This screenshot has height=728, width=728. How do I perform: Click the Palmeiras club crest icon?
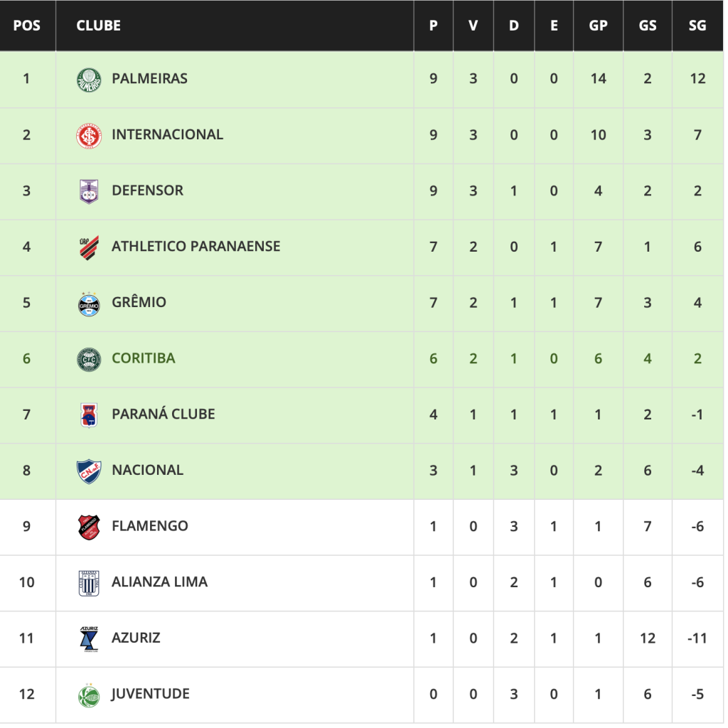(89, 79)
